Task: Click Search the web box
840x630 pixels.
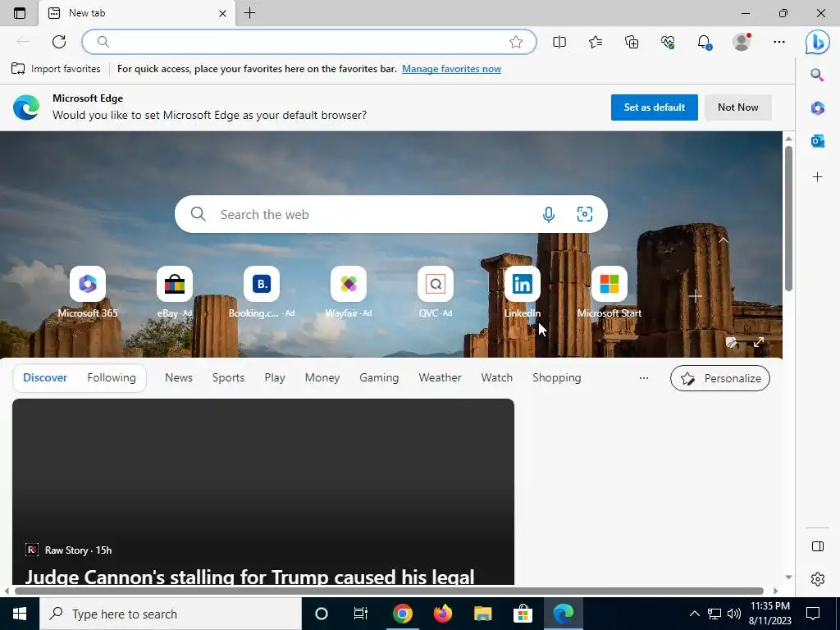Action: coord(391,214)
